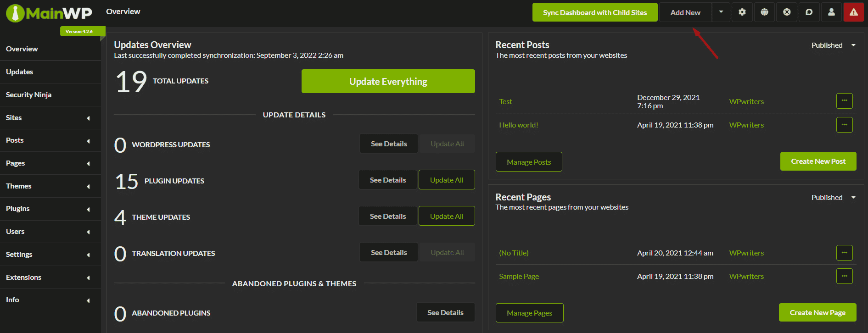Update All theme updates
Screen dimensions: 868x333
coord(447,216)
